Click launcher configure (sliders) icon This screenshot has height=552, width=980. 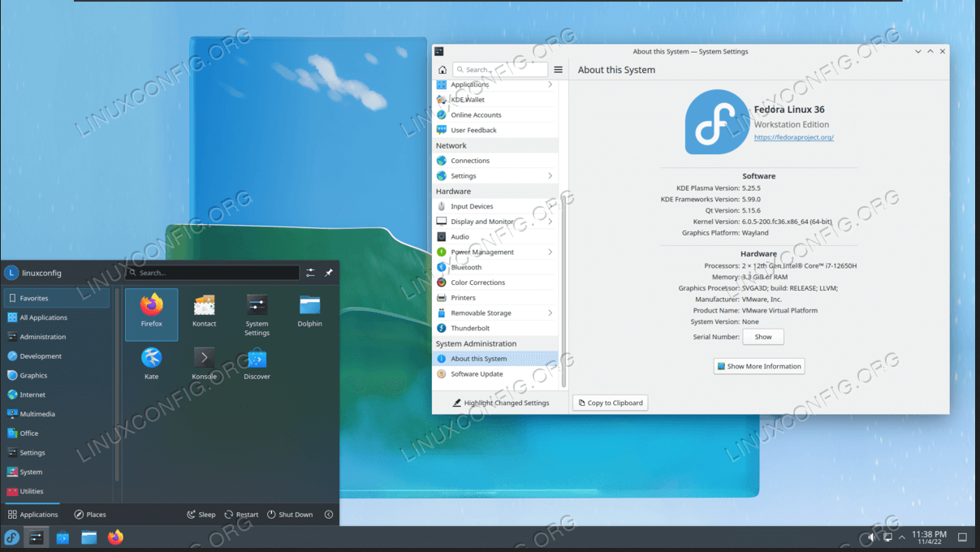310,273
